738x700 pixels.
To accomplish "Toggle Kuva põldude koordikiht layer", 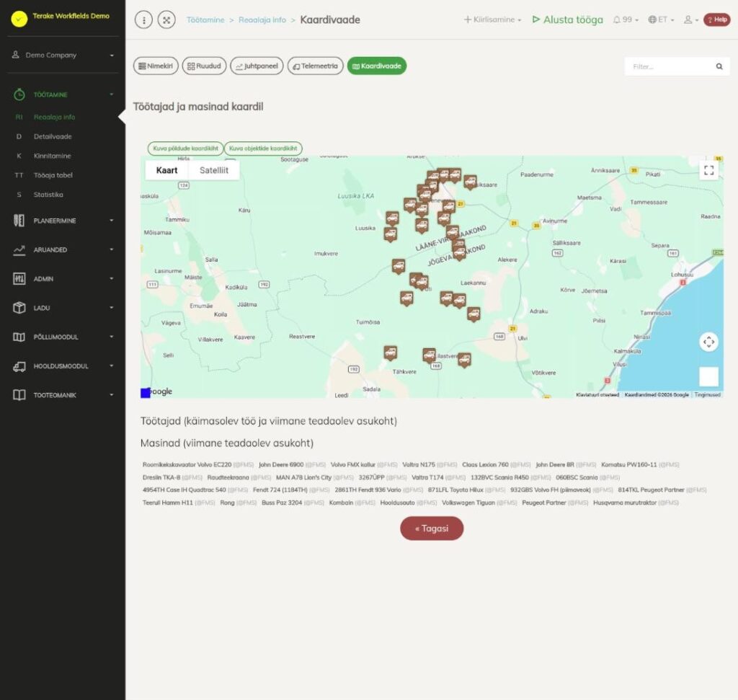I will click(185, 149).
